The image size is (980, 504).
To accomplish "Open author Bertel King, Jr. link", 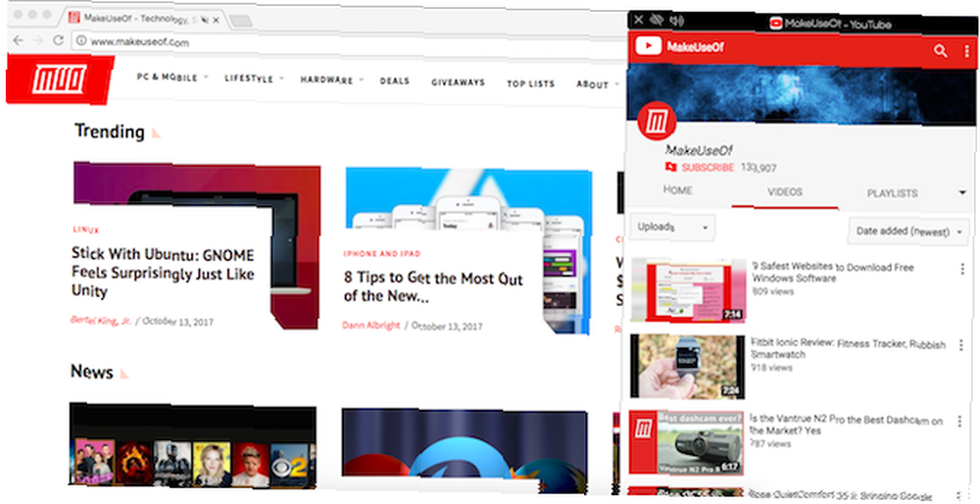I will coord(101,321).
